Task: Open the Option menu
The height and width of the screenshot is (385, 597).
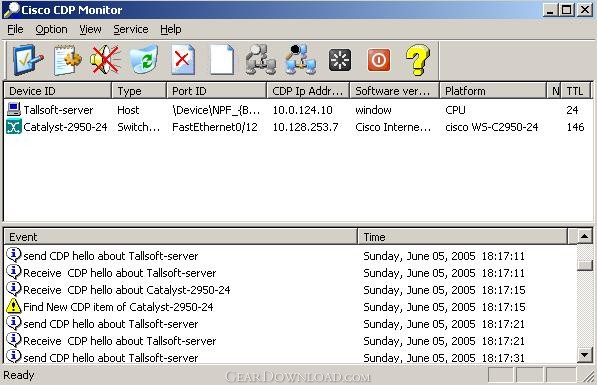Action: pos(51,29)
